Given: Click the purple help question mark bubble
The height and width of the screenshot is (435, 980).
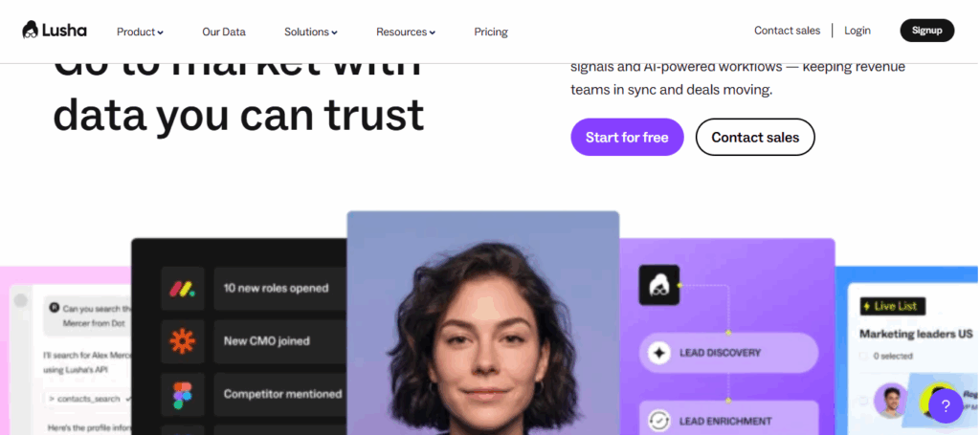Looking at the screenshot, I should tap(946, 406).
